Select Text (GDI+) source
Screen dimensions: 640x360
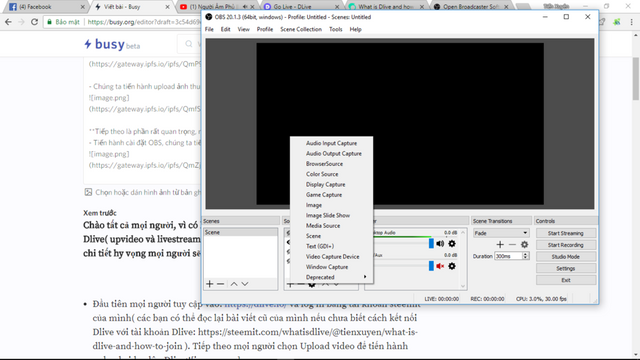(x=331, y=246)
